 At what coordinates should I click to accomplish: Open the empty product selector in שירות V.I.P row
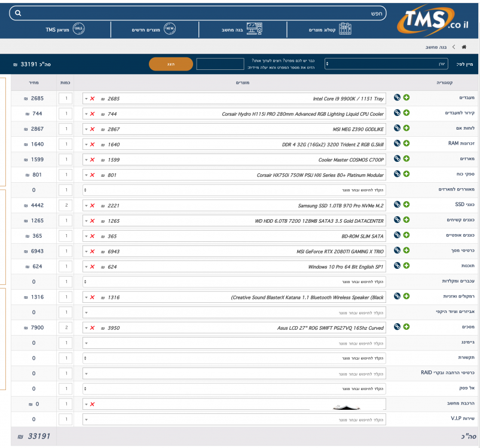tap(234, 419)
